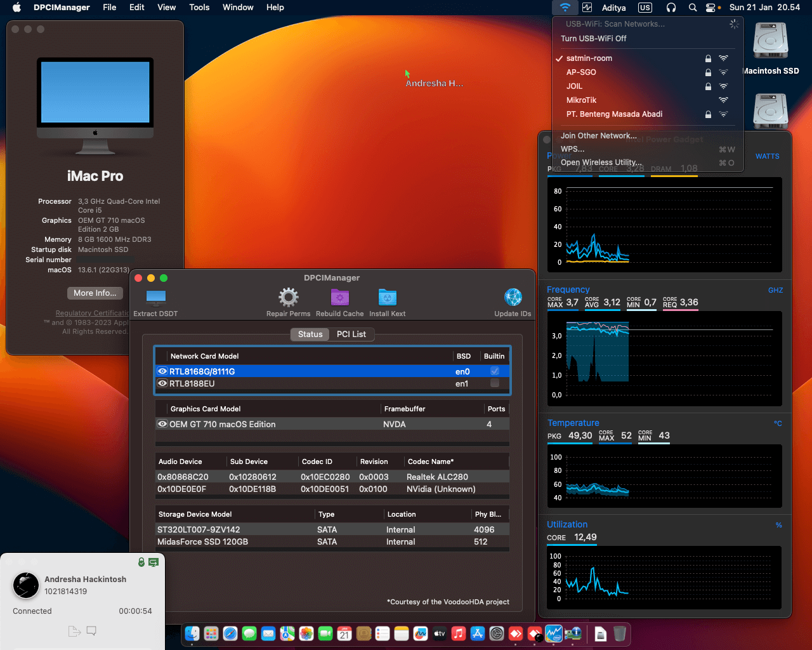Select the MidasForce SSD 120GB storage row

point(332,542)
